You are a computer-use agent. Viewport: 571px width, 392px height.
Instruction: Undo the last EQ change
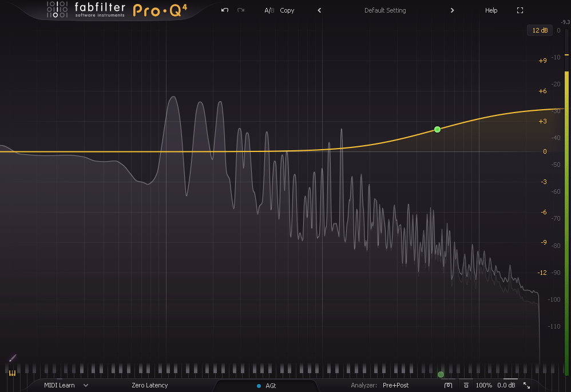coord(225,10)
